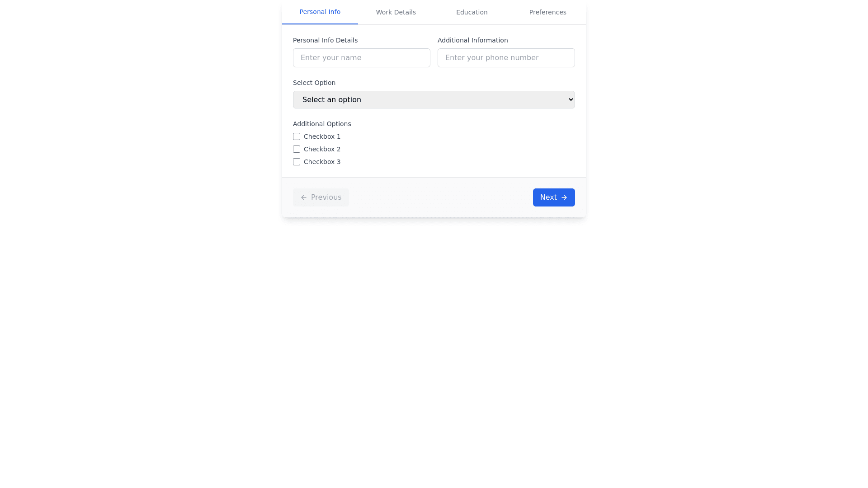
Task: Click the phone number input field
Action: coord(506,58)
